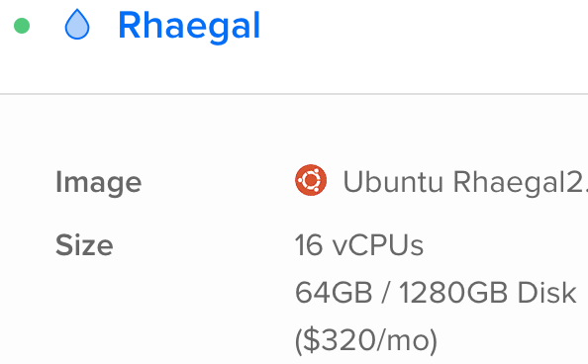Click the 64GB memory value
The width and height of the screenshot is (588, 364).
pyautogui.click(x=334, y=293)
